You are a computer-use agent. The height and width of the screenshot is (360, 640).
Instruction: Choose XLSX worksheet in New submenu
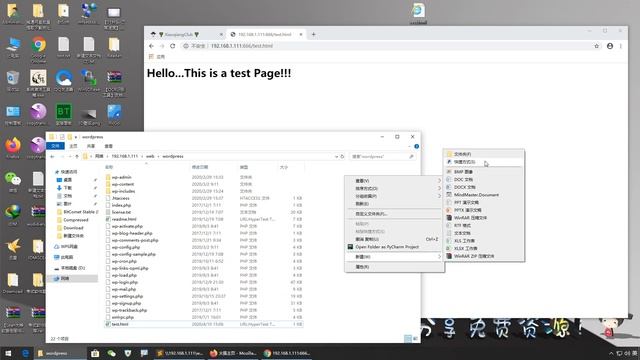[x=484, y=249]
